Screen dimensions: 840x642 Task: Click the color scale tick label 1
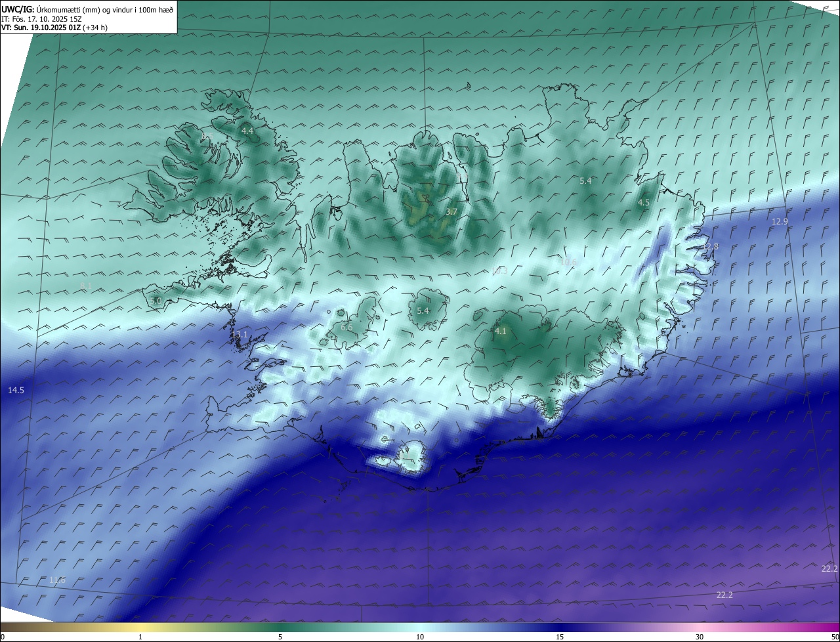point(140,637)
